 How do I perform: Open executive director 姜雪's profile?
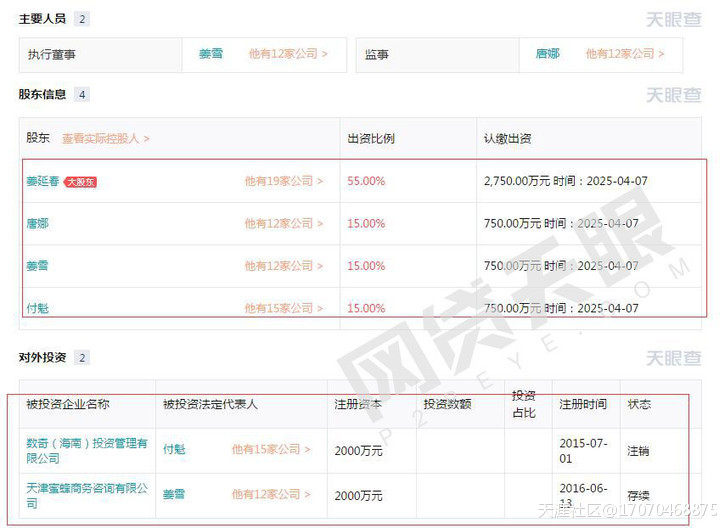210,54
